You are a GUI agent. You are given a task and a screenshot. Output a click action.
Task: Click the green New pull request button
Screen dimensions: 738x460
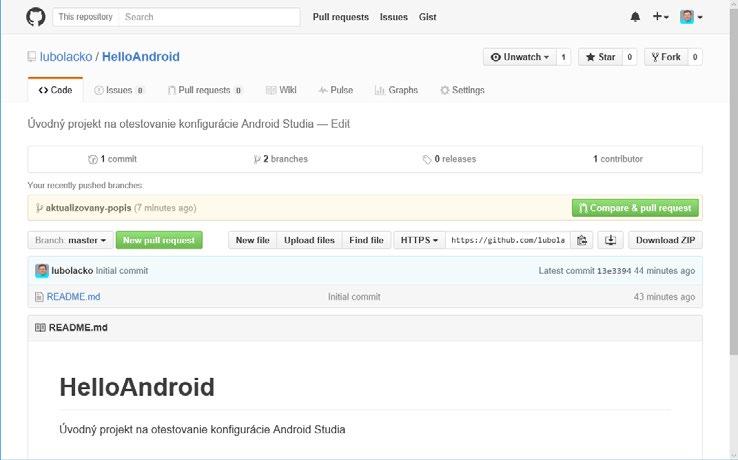click(159, 240)
